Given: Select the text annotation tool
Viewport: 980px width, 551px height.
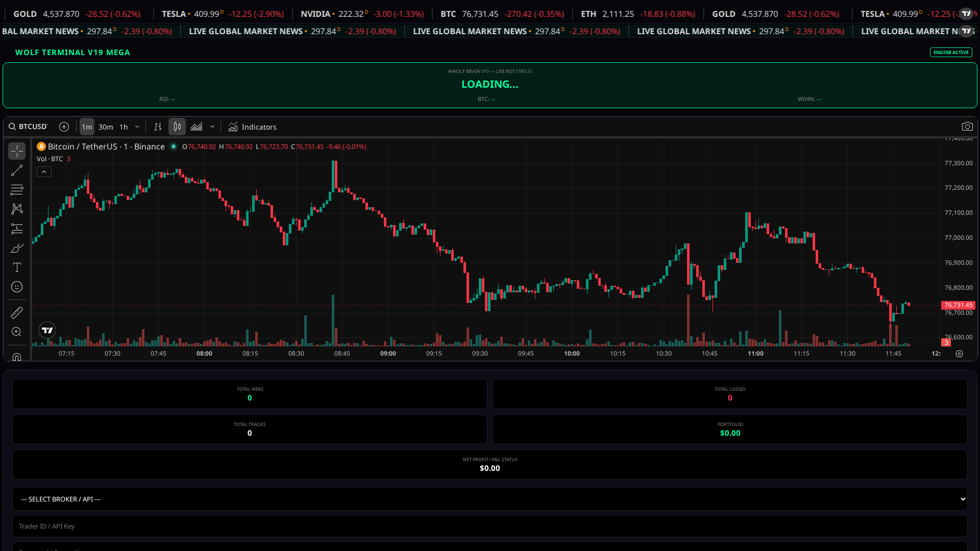Looking at the screenshot, I should coord(17,267).
